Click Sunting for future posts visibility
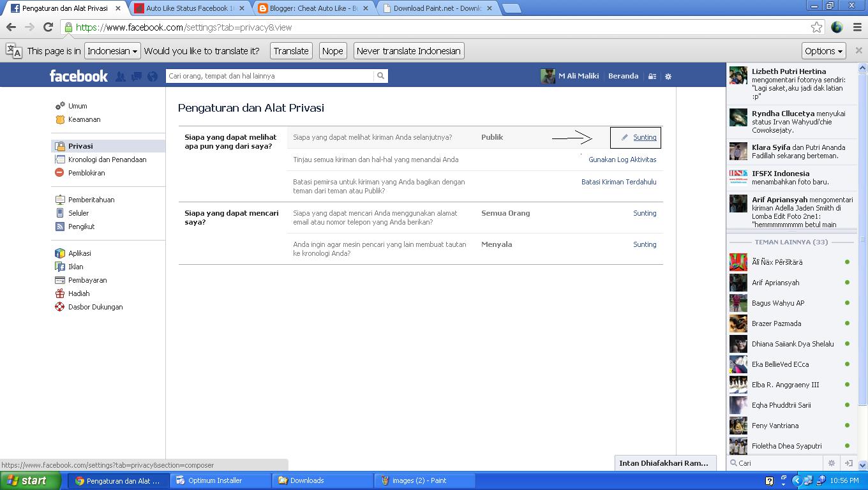This screenshot has width=868, height=490. [645, 137]
